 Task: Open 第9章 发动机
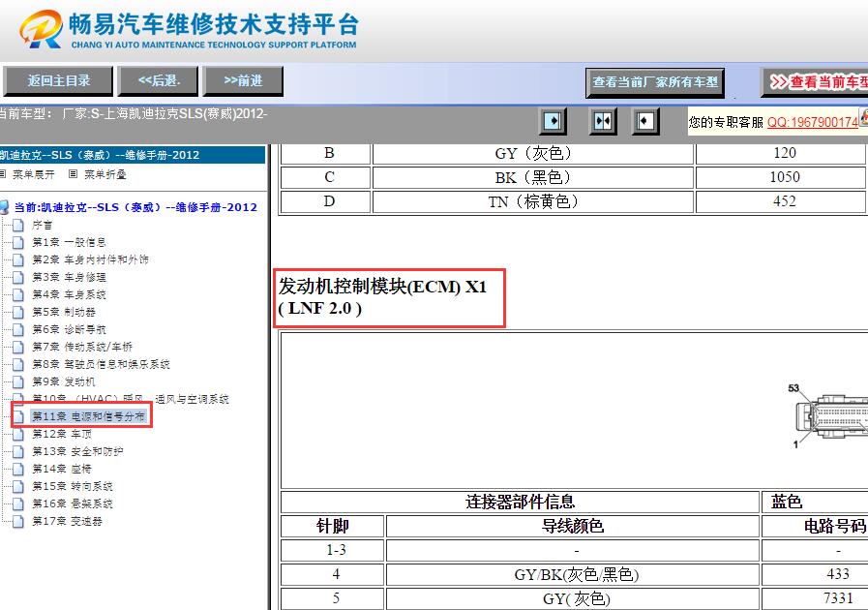[x=64, y=381]
